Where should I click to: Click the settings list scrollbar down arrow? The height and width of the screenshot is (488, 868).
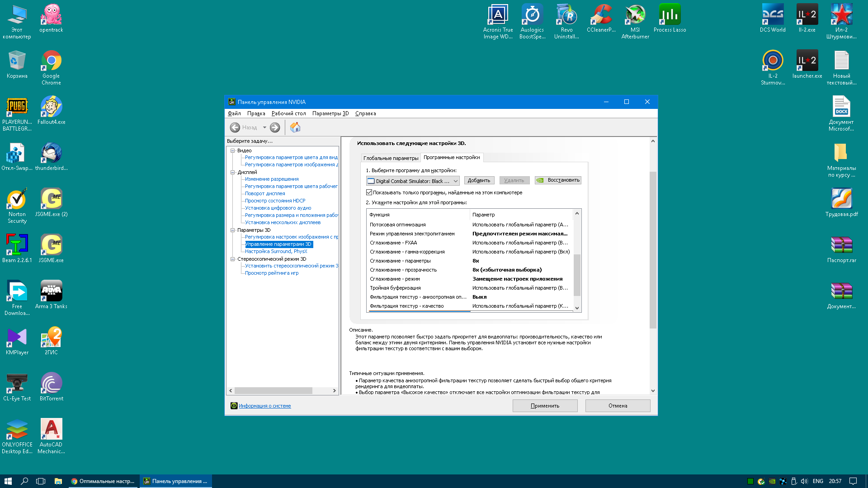point(577,308)
